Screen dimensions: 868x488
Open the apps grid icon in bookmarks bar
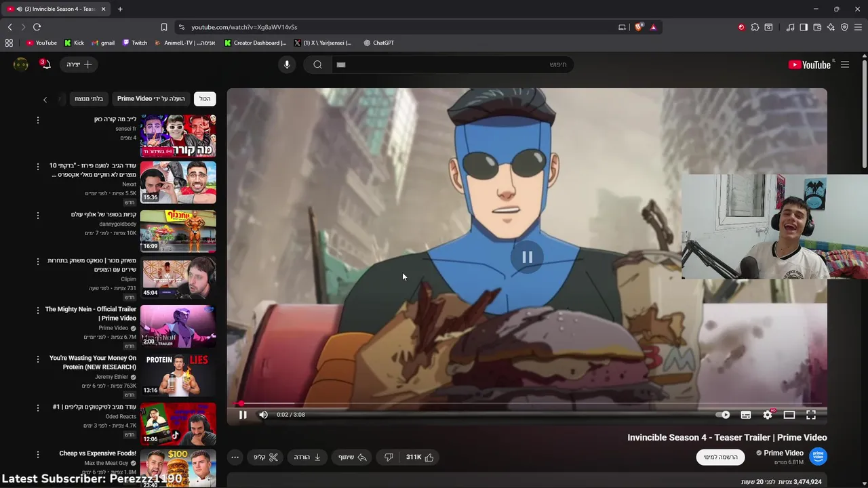click(9, 43)
